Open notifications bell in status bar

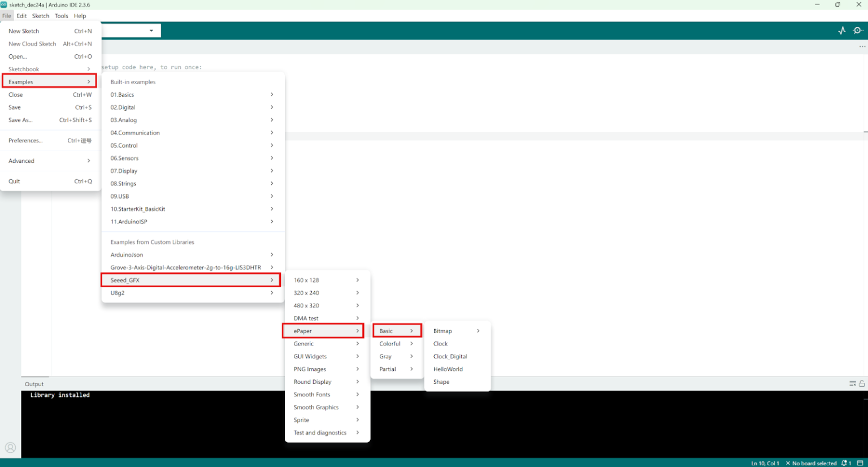846,463
